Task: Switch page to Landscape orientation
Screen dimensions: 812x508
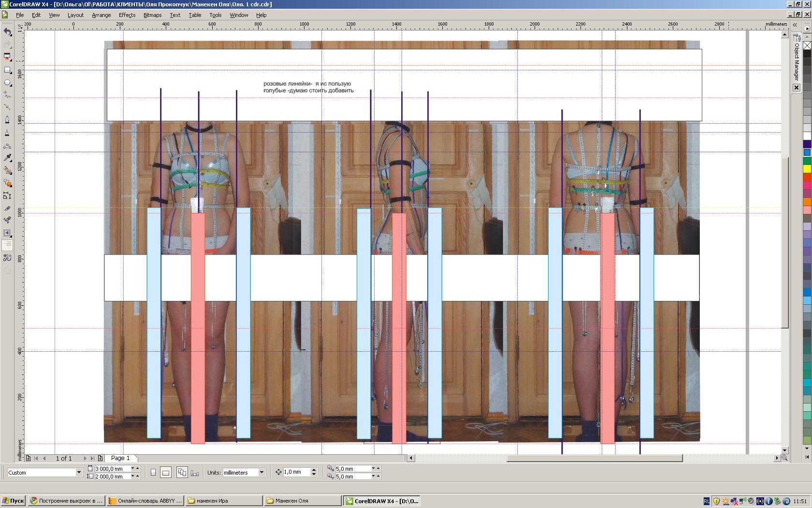Action: (166, 473)
